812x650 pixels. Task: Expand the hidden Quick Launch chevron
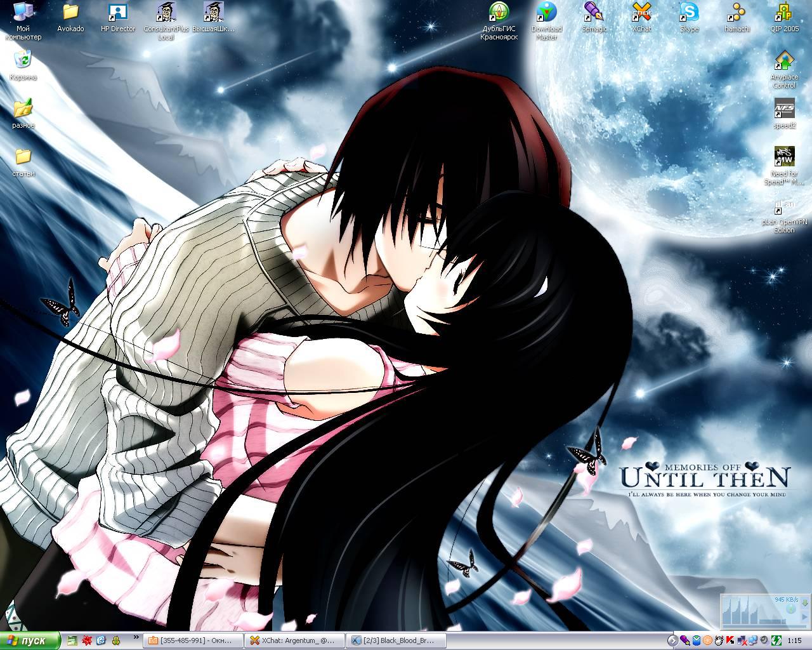(136, 637)
